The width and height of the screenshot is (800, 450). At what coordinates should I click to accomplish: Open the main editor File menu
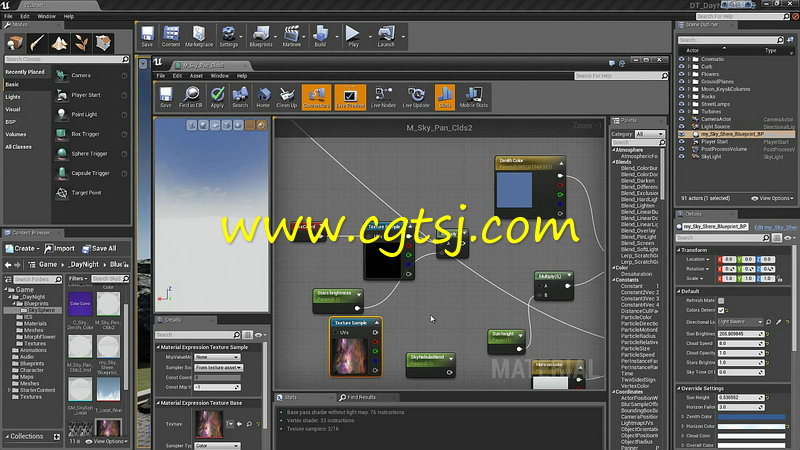(x=8, y=16)
